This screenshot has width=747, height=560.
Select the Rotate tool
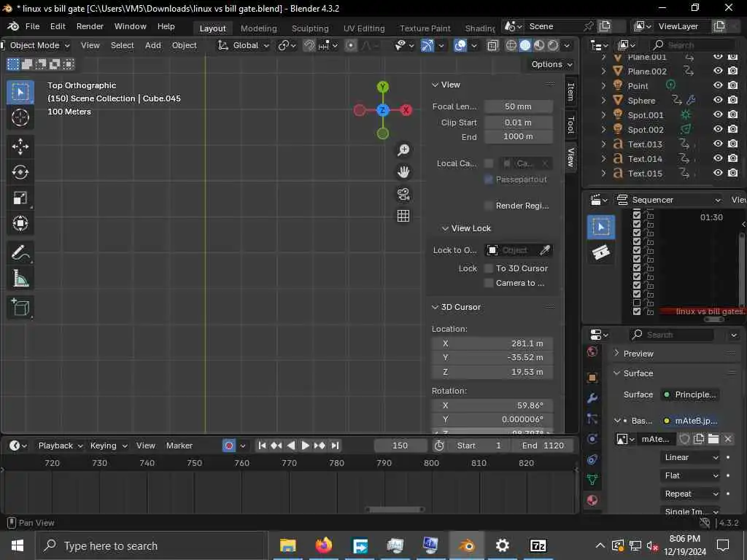point(20,172)
